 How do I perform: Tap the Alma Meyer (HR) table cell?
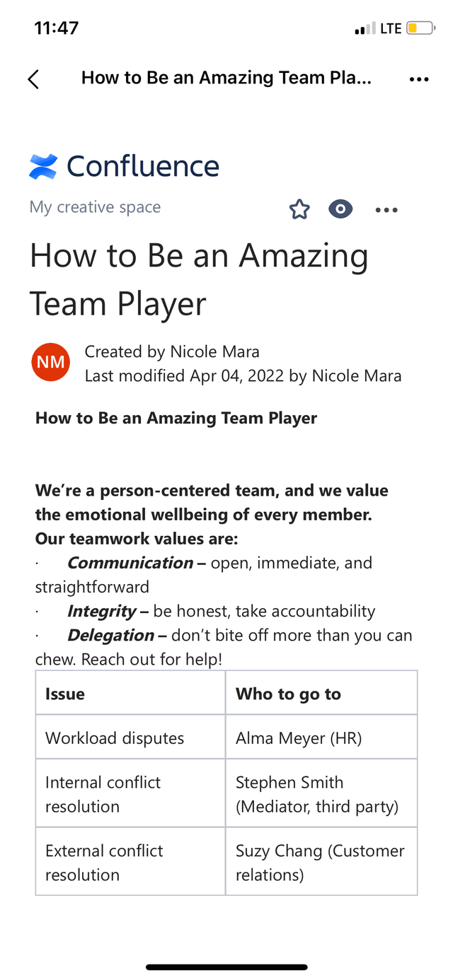click(x=321, y=738)
